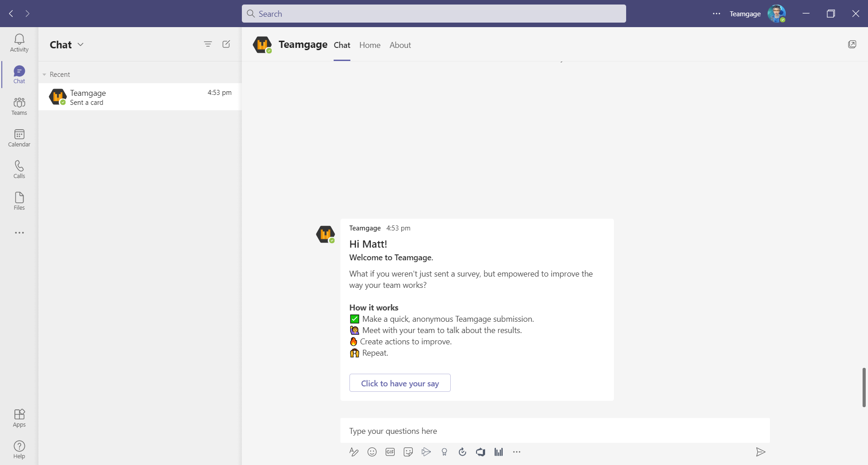Click the Teamgage app logo in header
The height and width of the screenshot is (465, 868).
[262, 45]
